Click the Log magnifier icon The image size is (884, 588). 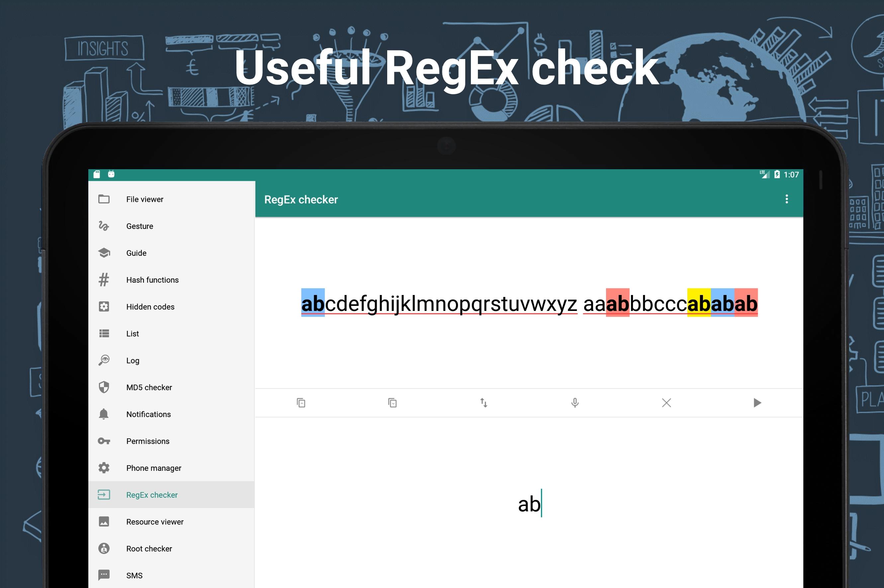[104, 360]
